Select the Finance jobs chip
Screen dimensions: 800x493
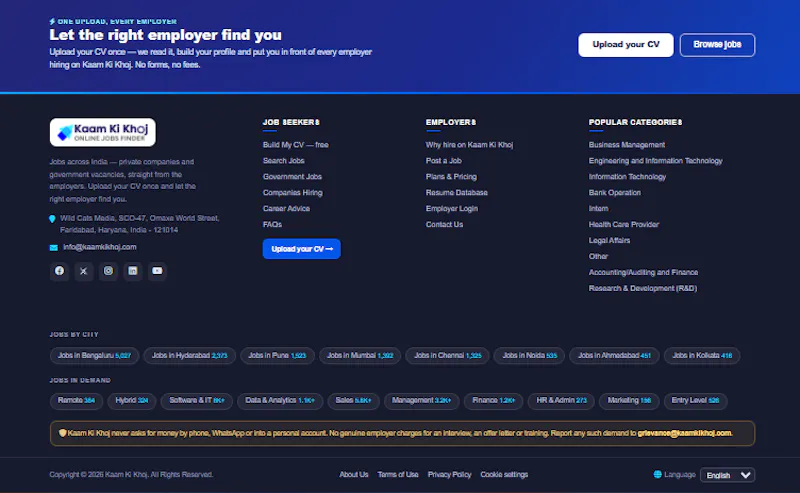pyautogui.click(x=493, y=401)
